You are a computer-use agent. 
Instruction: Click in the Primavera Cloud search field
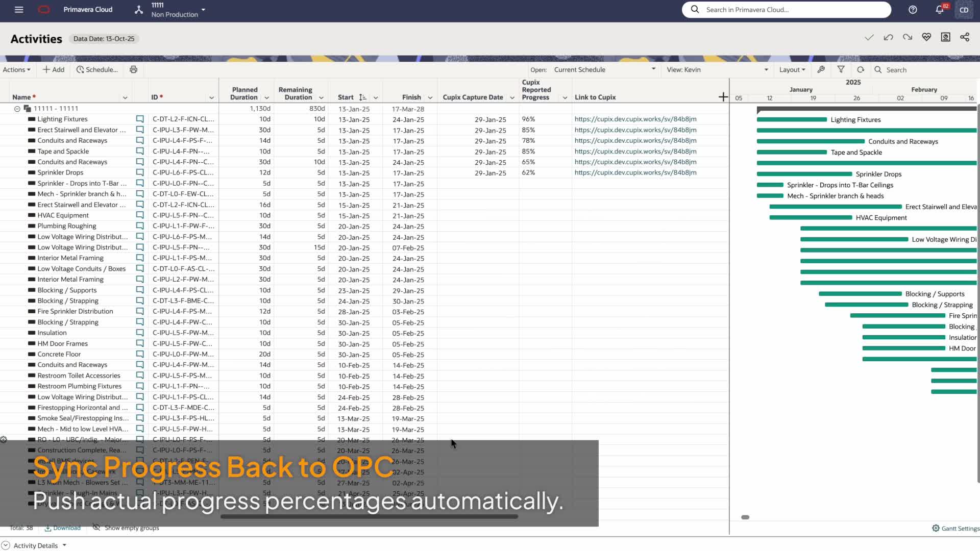pos(786,10)
